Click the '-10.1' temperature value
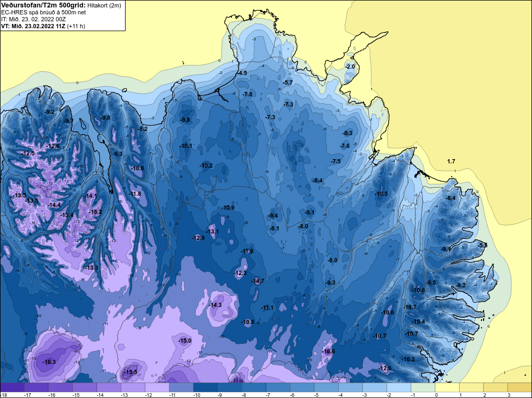 click(x=186, y=146)
